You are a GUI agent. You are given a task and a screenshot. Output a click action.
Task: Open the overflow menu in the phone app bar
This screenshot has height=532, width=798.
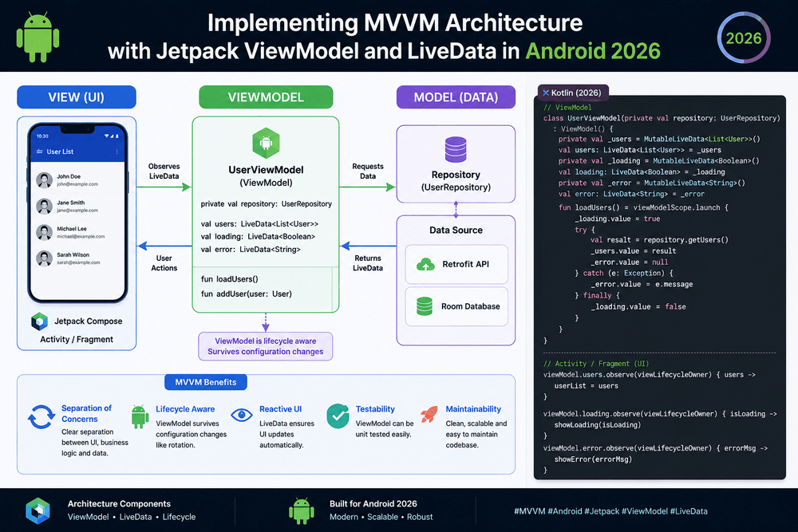click(117, 152)
